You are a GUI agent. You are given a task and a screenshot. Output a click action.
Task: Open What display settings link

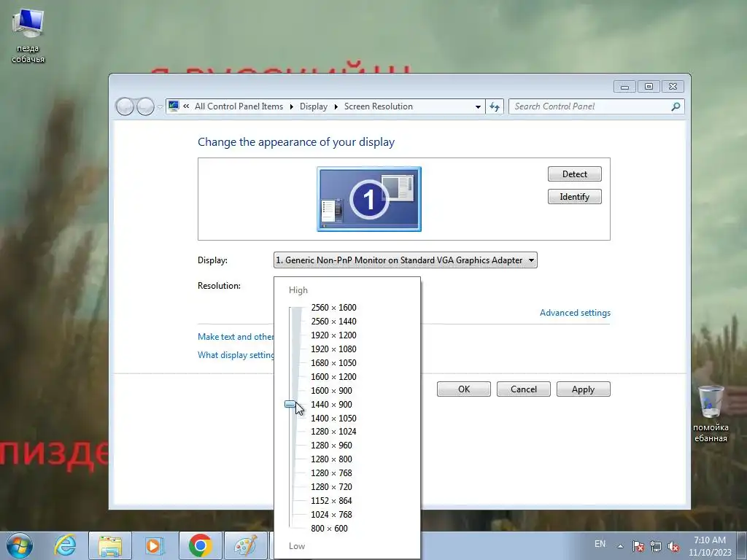click(236, 355)
